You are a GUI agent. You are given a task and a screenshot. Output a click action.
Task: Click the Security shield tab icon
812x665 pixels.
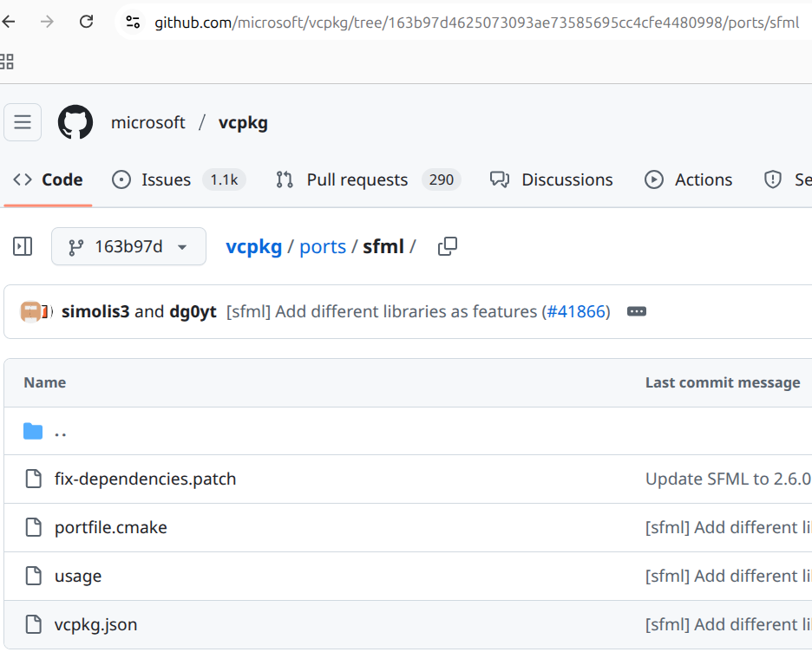[x=773, y=179]
